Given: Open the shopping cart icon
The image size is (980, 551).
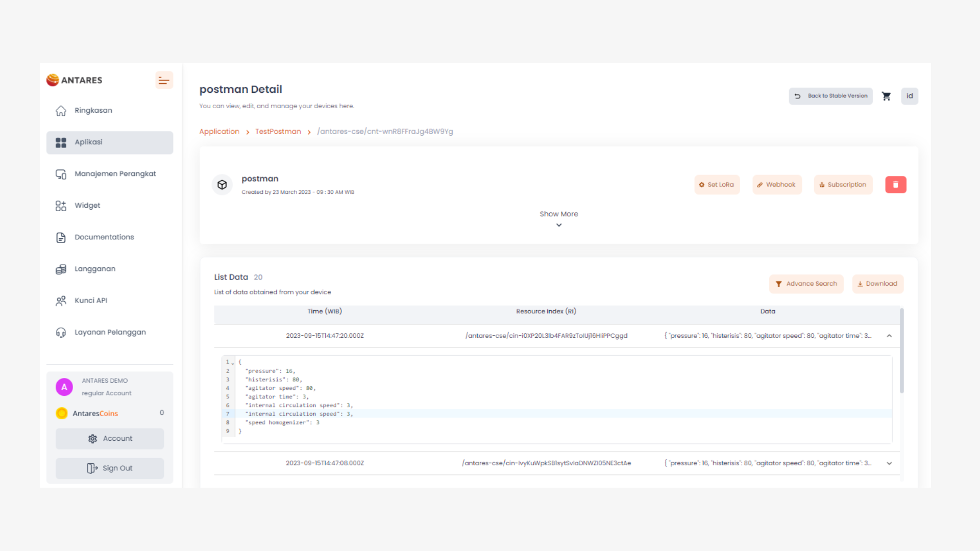Looking at the screenshot, I should (886, 96).
